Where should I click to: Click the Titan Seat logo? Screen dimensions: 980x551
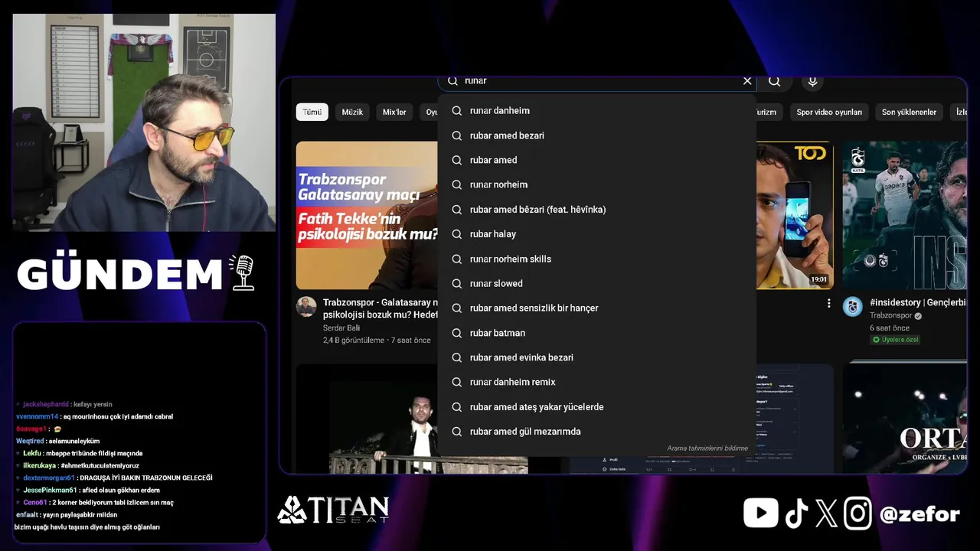[333, 510]
